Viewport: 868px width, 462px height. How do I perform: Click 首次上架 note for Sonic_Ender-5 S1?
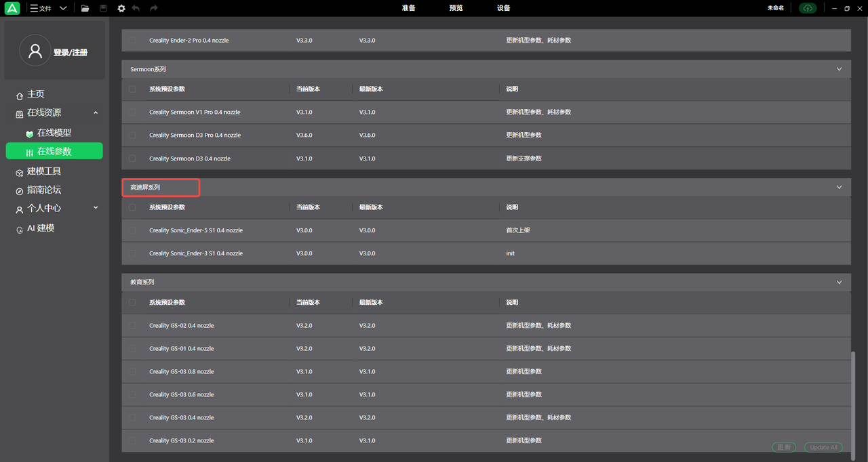click(518, 230)
